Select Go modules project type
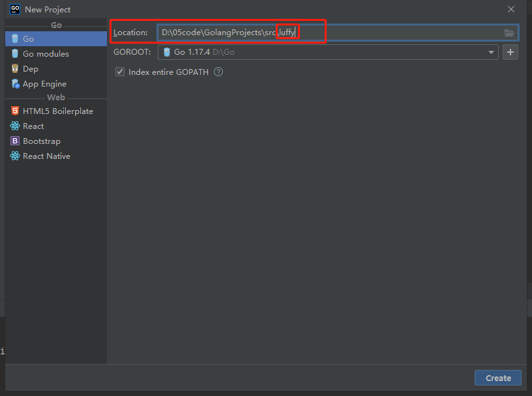This screenshot has height=396, width=532. (56, 53)
